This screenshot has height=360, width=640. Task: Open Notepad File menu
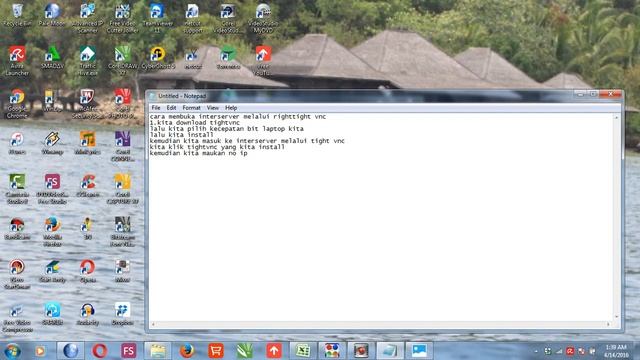156,108
